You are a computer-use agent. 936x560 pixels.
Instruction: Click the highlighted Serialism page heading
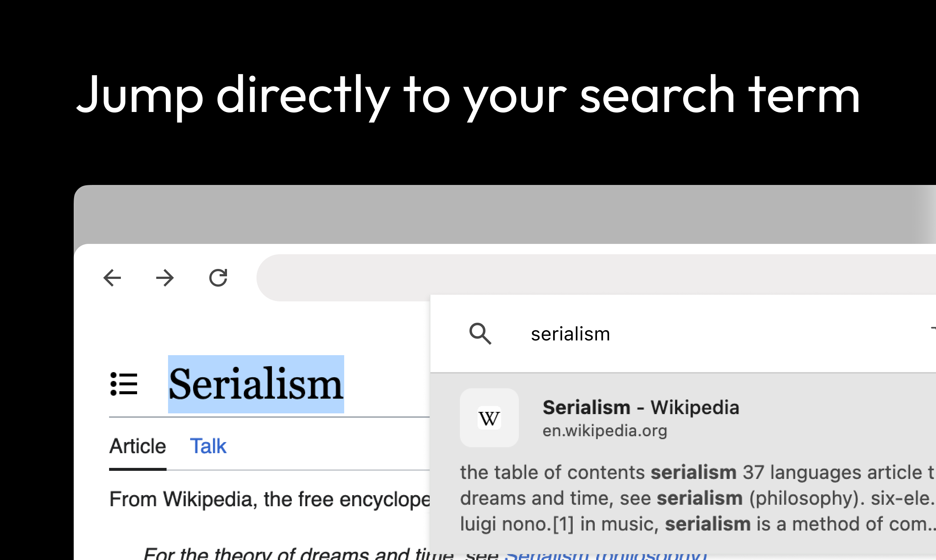[x=256, y=384]
